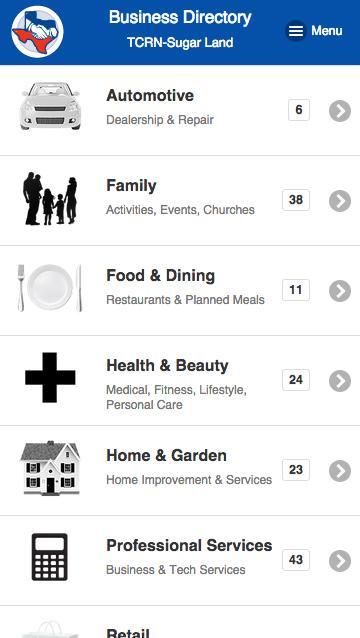
Task: Click the Texas handshake logo
Action: [37, 31]
